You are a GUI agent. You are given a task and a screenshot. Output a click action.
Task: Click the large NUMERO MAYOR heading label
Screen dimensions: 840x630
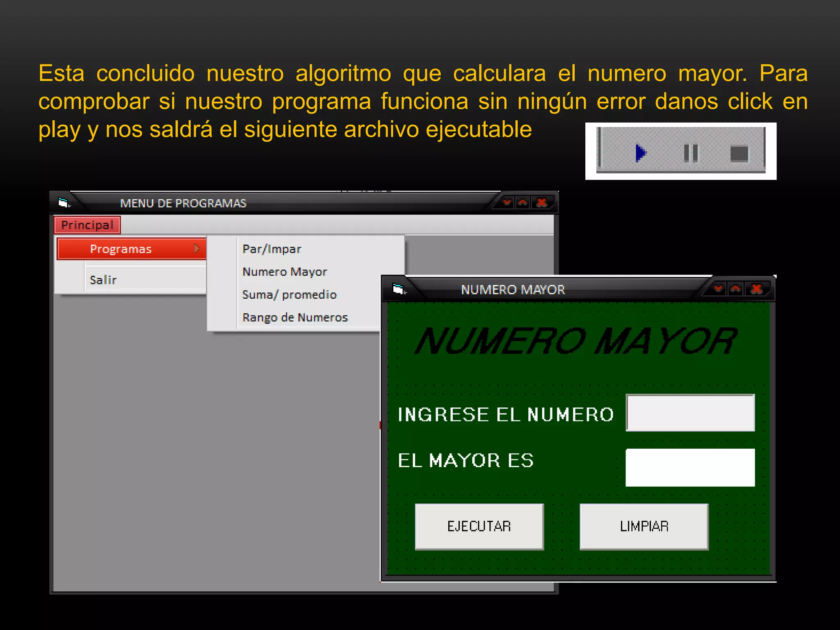pos(576,341)
